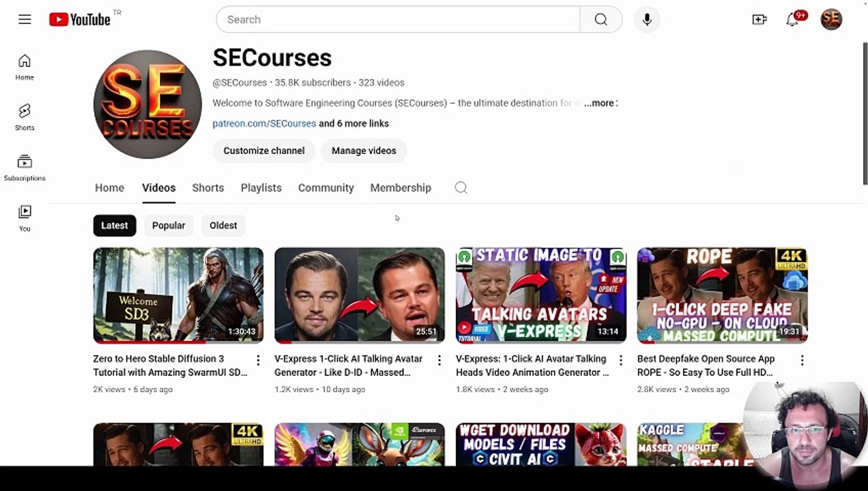Open options menu for Best Deepfake ROPE video
Image resolution: width=868 pixels, height=491 pixels.
(x=802, y=360)
